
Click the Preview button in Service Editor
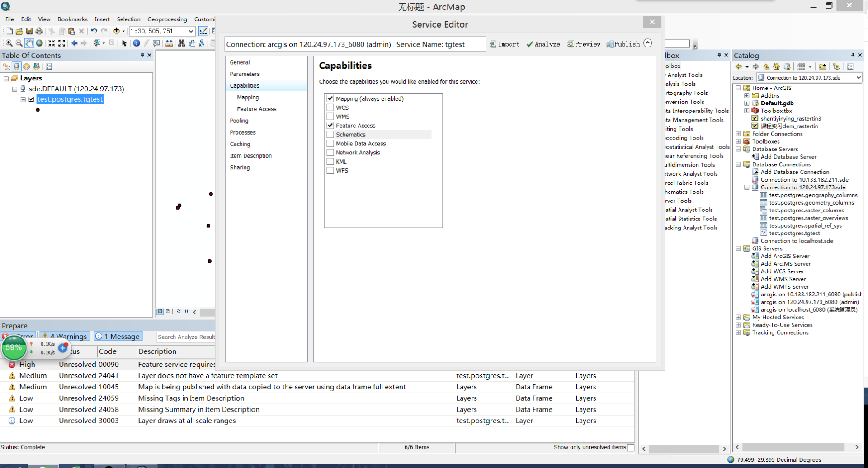[x=584, y=44]
